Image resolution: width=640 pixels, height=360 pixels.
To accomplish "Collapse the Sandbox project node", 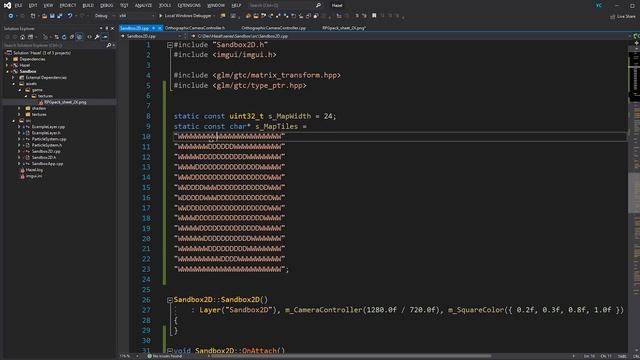I will (x=7, y=71).
